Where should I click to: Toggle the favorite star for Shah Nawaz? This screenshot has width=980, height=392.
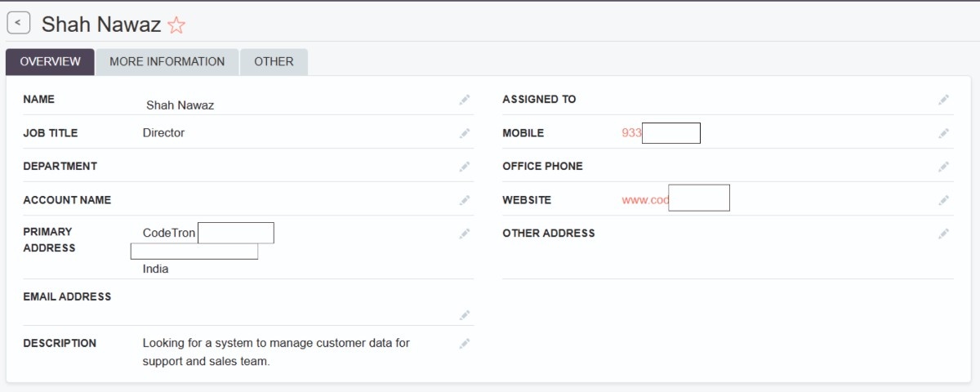176,25
